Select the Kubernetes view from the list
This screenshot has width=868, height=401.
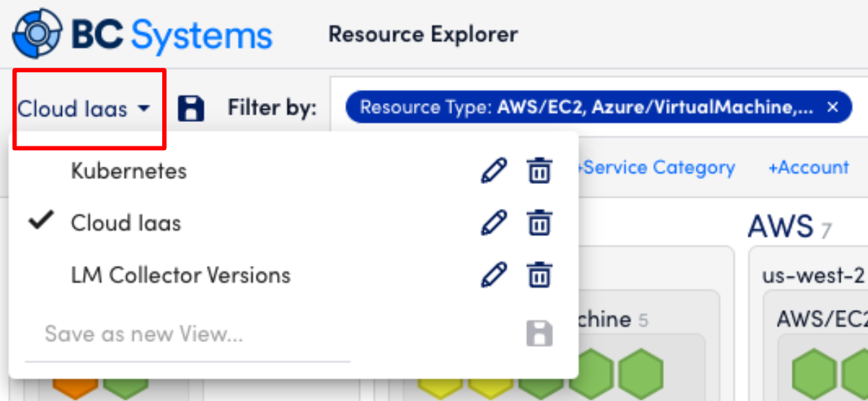[128, 171]
